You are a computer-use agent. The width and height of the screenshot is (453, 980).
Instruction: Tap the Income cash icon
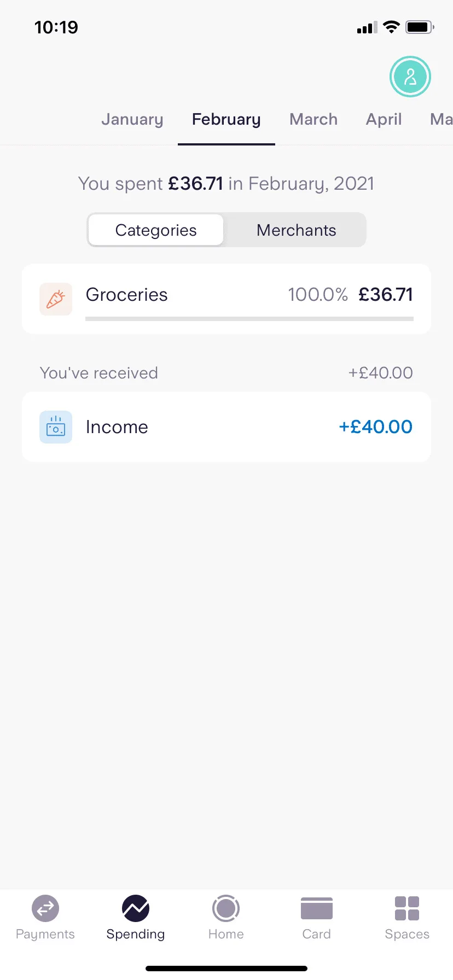tap(56, 427)
